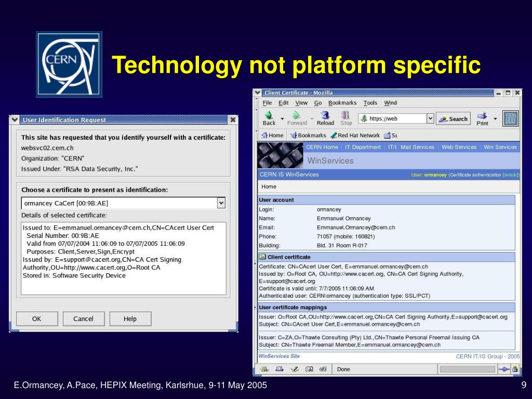532x399 pixels.
Task: Reload the current page
Action: pos(325,118)
